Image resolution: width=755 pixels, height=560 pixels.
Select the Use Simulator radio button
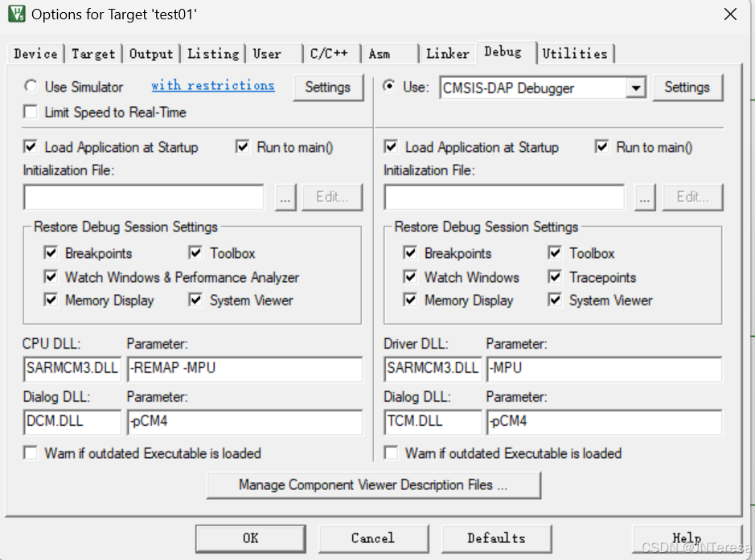31,86
